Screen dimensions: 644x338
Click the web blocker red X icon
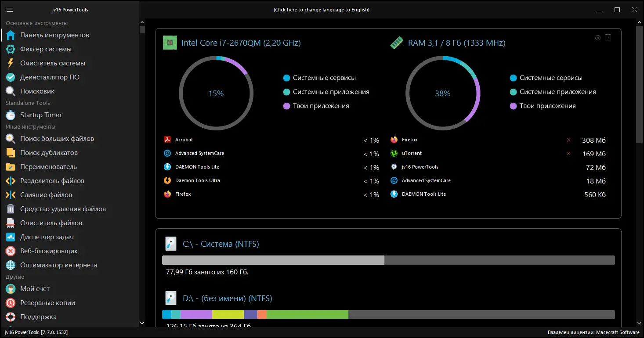pyautogui.click(x=11, y=251)
